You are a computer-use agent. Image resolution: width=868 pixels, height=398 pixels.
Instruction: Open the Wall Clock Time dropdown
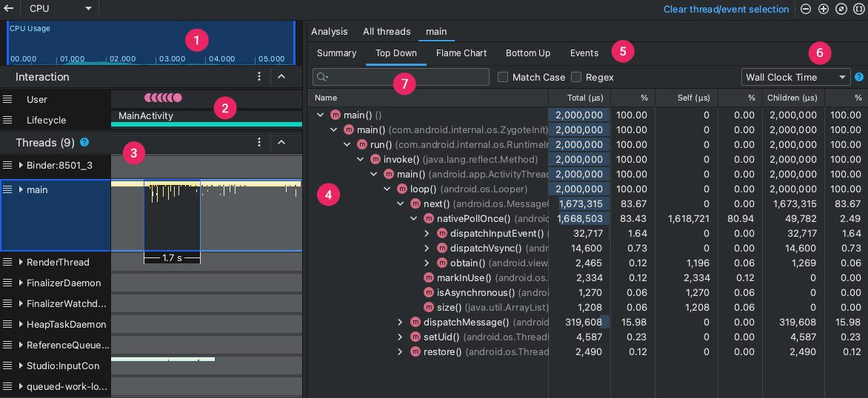tap(795, 78)
